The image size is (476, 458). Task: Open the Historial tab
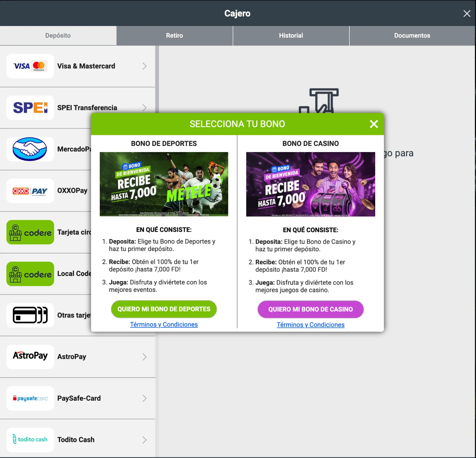pyautogui.click(x=291, y=36)
